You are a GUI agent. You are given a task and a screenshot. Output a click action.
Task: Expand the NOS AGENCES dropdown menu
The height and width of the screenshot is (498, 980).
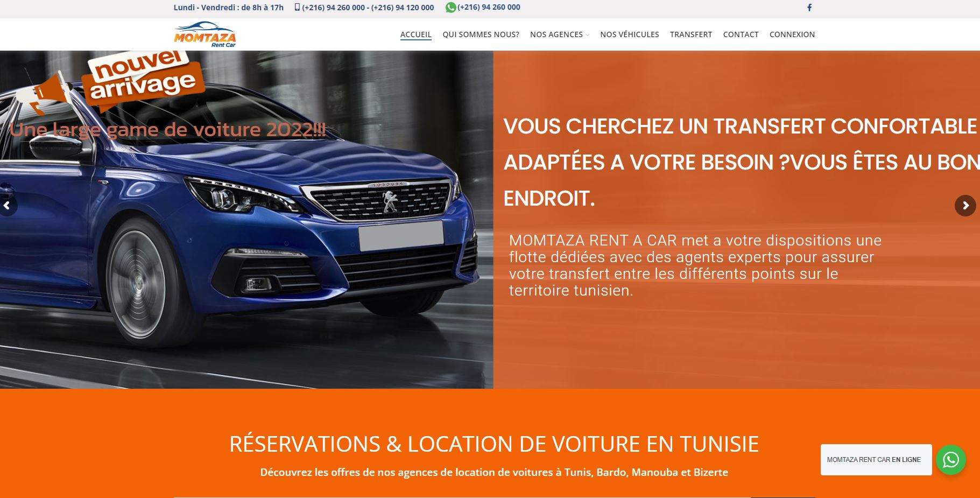coord(556,34)
